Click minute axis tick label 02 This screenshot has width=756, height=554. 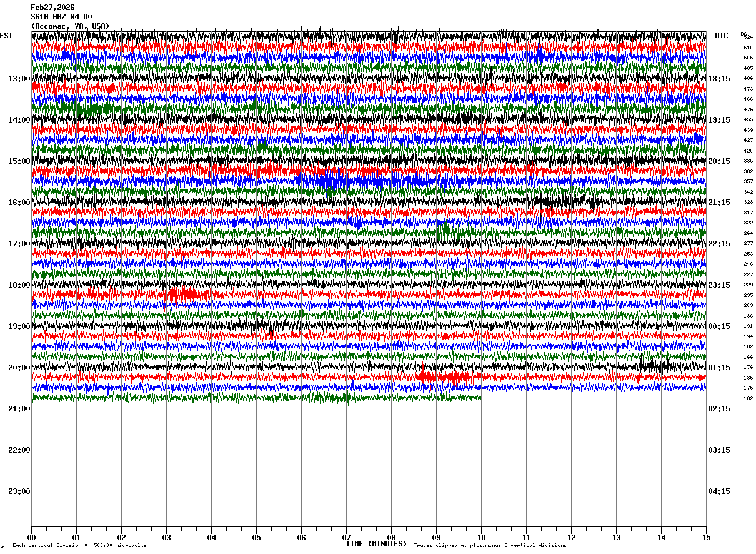click(x=121, y=537)
